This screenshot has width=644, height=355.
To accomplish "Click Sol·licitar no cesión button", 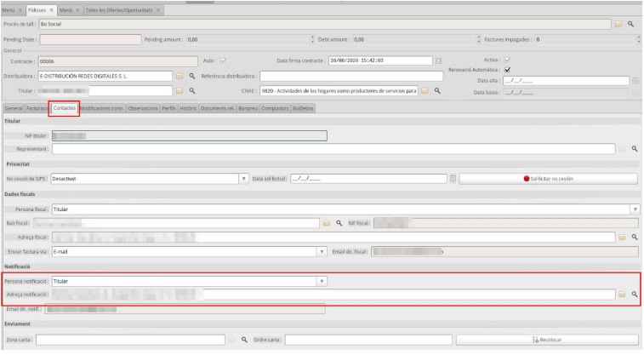I will (x=549, y=179).
